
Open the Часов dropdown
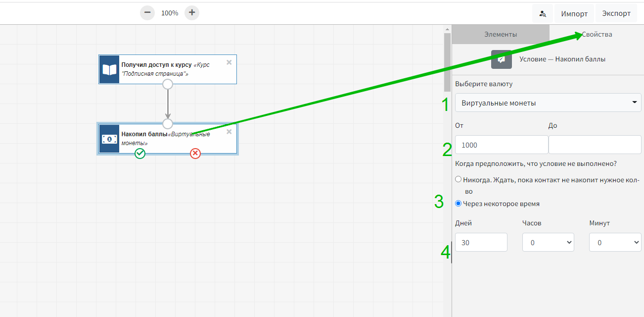pyautogui.click(x=548, y=243)
